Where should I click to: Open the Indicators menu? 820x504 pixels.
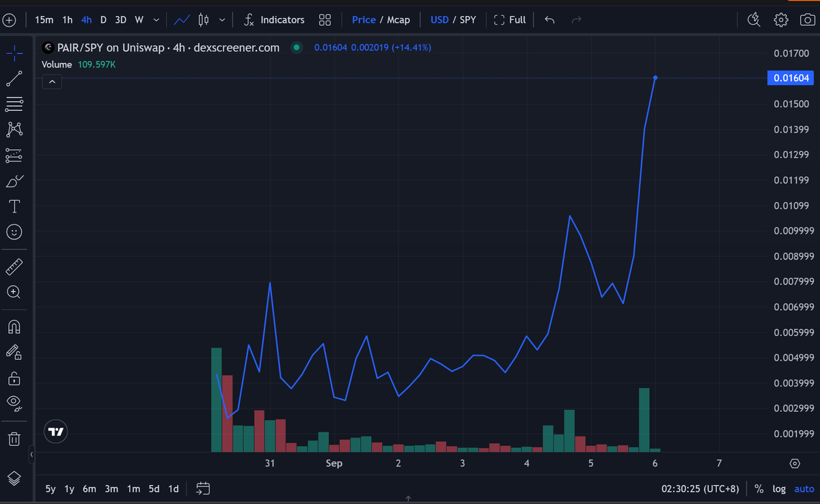point(274,20)
